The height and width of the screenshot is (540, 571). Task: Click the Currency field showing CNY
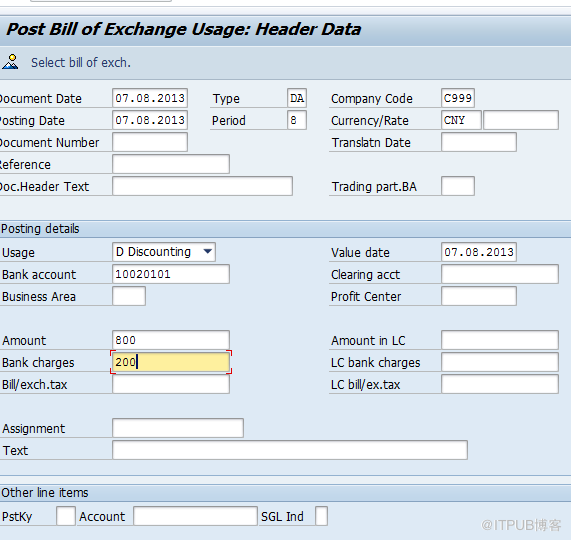[461, 120]
